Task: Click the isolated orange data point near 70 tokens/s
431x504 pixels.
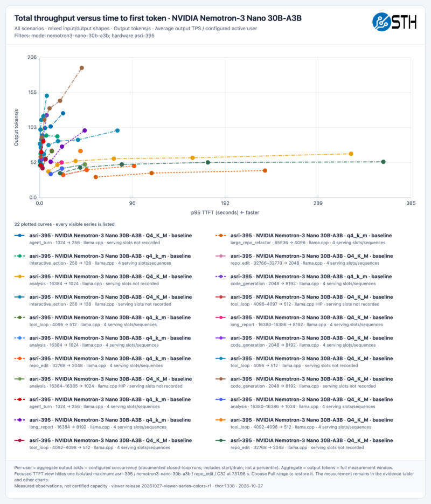Action: tap(80, 151)
